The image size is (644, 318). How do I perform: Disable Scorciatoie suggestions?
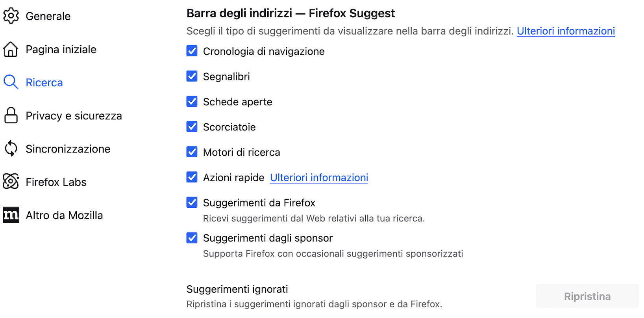pos(192,126)
